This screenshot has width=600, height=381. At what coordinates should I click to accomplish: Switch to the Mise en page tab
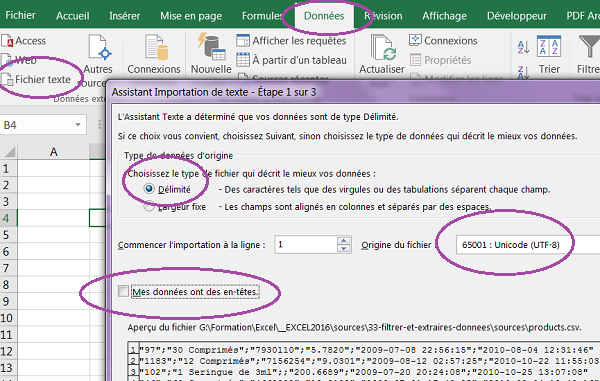[191, 16]
